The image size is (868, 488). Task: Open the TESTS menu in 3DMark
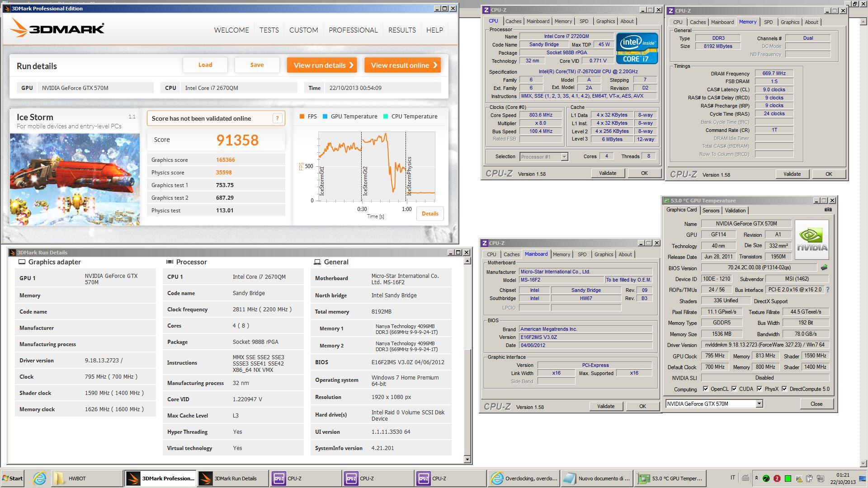269,30
